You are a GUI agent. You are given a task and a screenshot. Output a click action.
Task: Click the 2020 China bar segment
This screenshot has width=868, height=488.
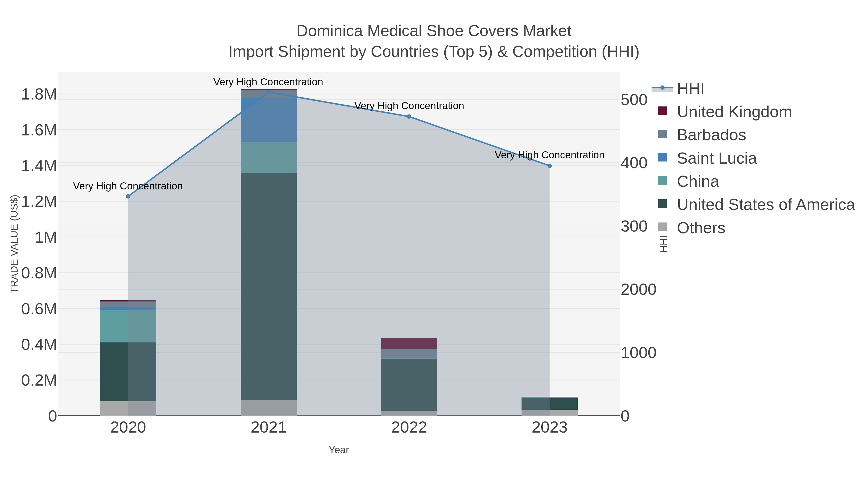pyautogui.click(x=128, y=326)
